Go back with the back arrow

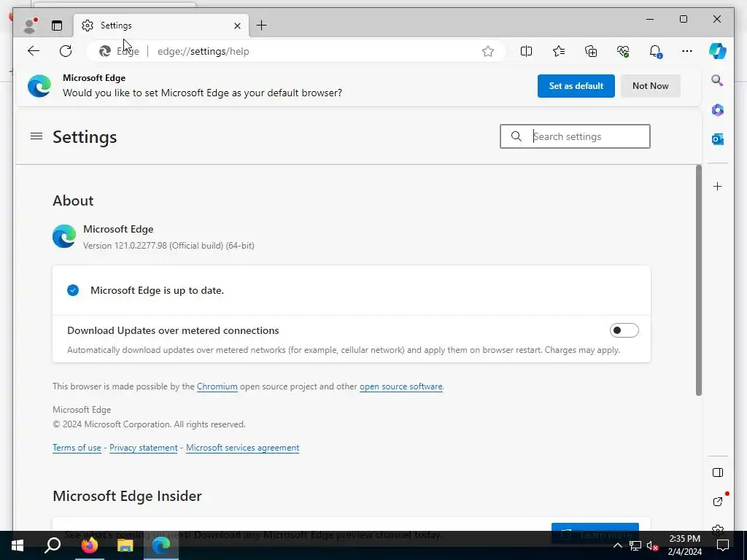pyautogui.click(x=34, y=51)
